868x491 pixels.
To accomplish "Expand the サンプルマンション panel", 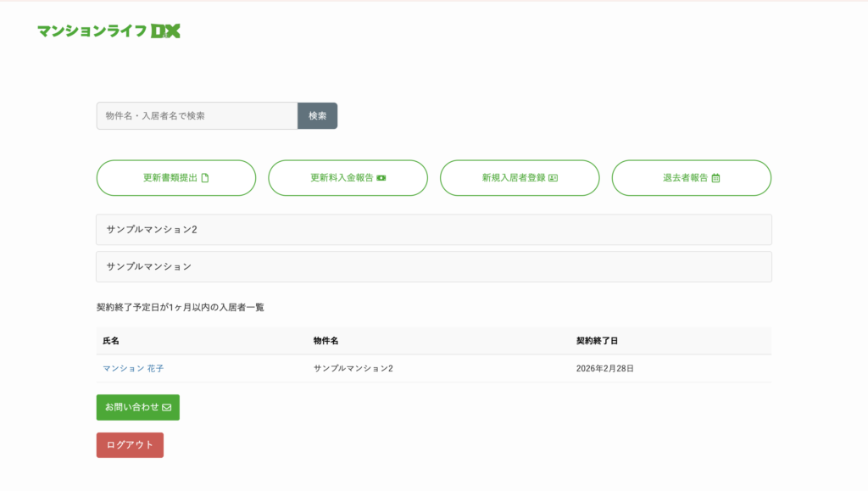I will click(x=433, y=266).
